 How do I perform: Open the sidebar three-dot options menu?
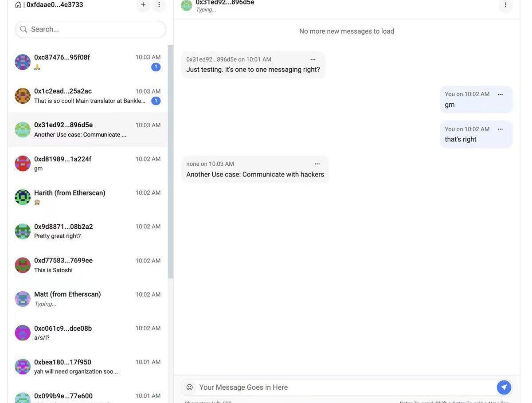pyautogui.click(x=159, y=4)
